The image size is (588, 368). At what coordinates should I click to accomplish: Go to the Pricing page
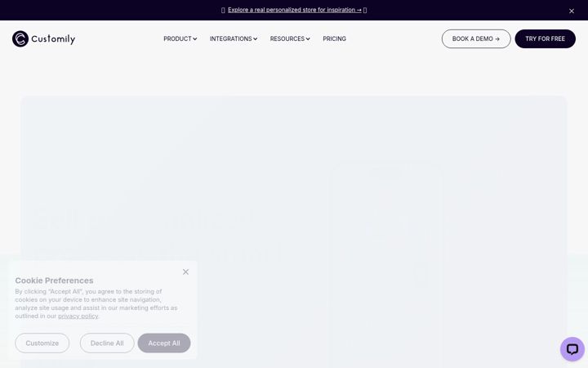335,38
